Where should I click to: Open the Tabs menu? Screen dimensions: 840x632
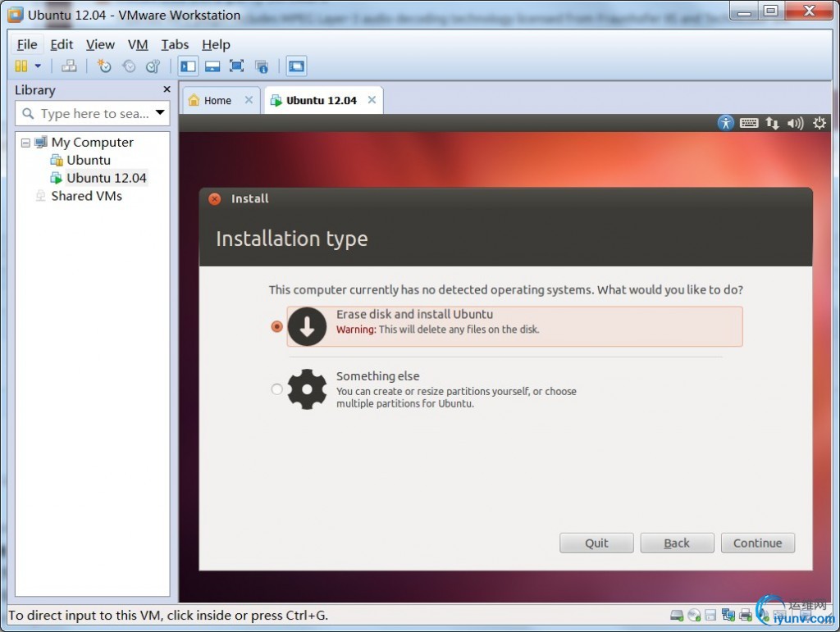(175, 45)
